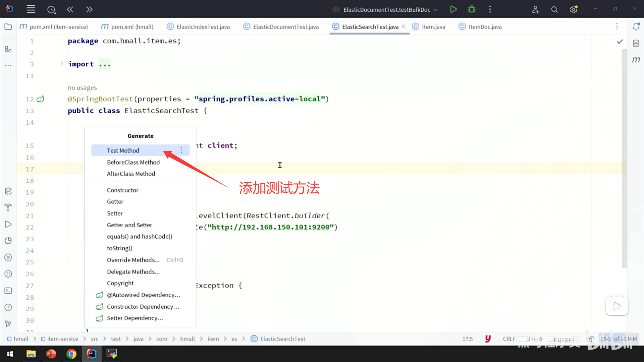Viewport: 644px width, 362px height.
Task: Click the Debug bug icon
Action: [x=472, y=9]
